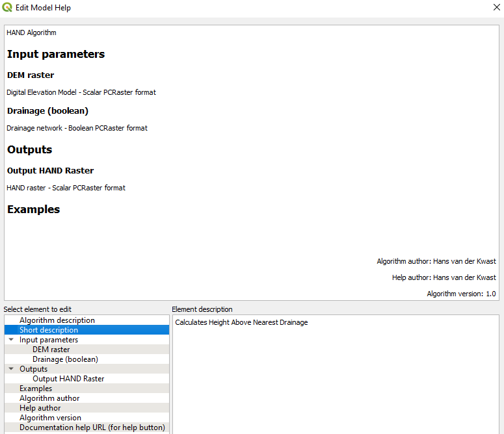Click the 'Edit Model Help' window title
Screen dimensions: 504x434
pyautogui.click(x=43, y=8)
